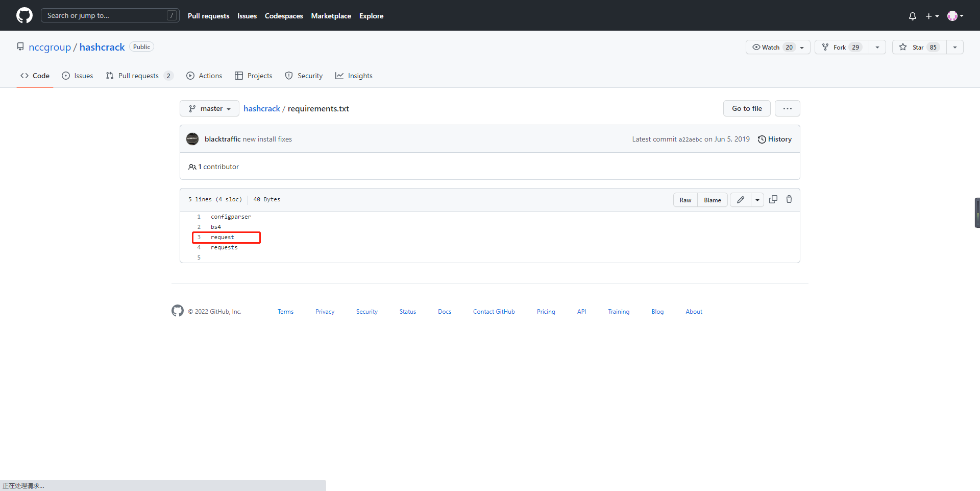Screen dimensions: 980x491
Task: Switch to the Code tab
Action: coord(35,76)
